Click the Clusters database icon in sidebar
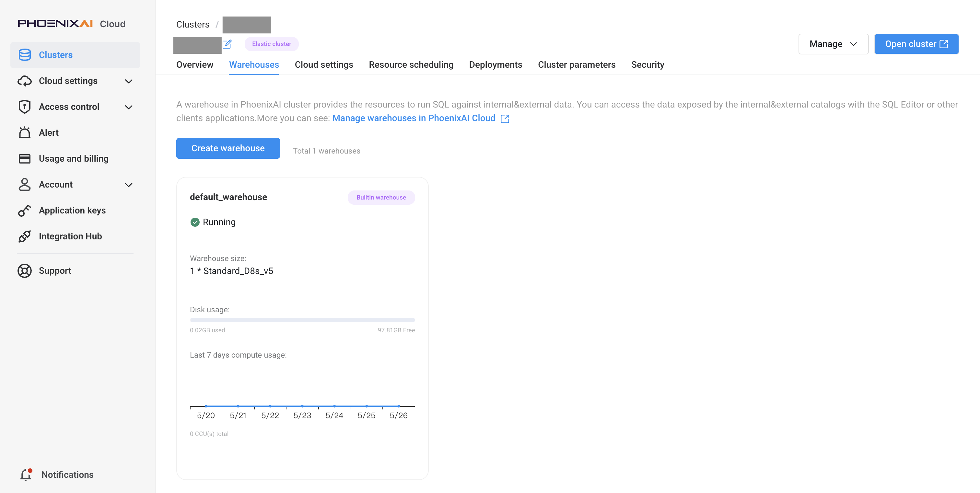 click(25, 55)
